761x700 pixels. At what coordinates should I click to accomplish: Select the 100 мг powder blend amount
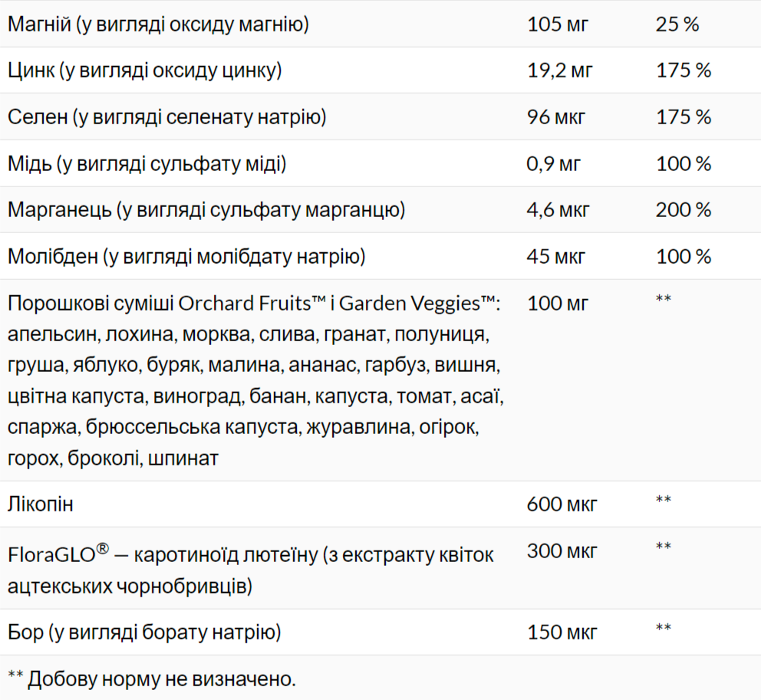tap(558, 304)
